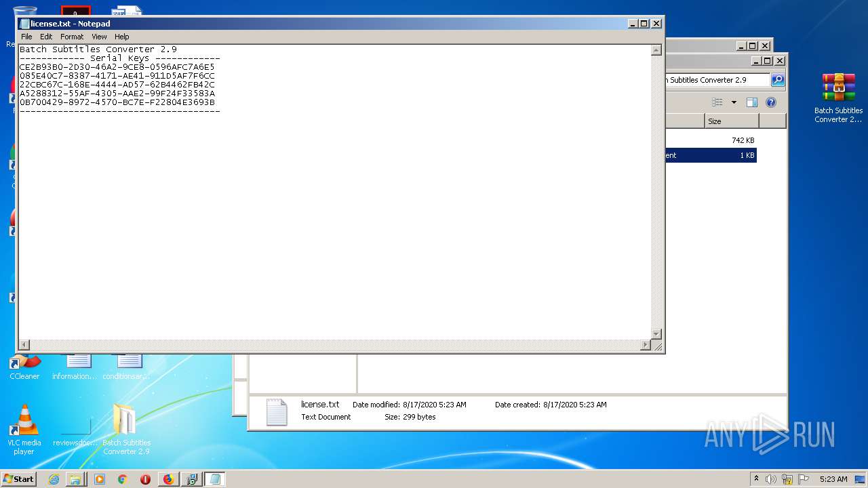868x488 pixels.
Task: Open the Batch Subtitles Converter 2.9 desktop folder
Action: (126, 430)
